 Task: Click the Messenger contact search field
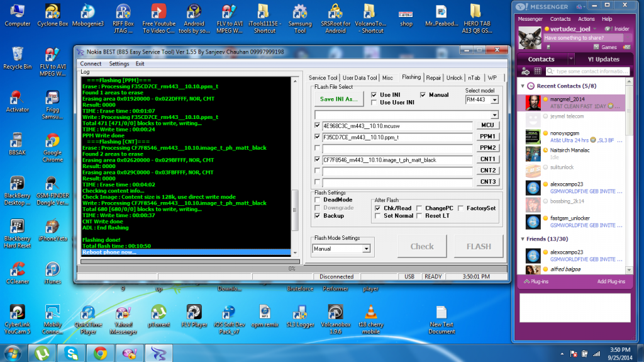point(587,72)
